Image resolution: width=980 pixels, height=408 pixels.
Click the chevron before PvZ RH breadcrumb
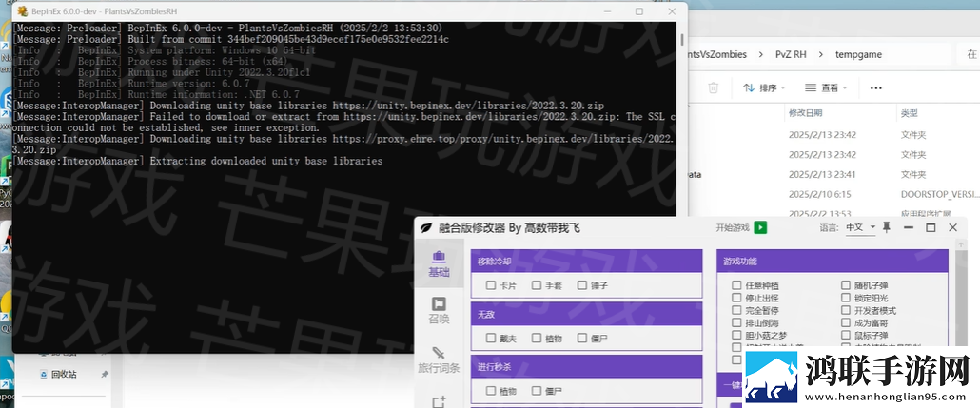(x=761, y=54)
